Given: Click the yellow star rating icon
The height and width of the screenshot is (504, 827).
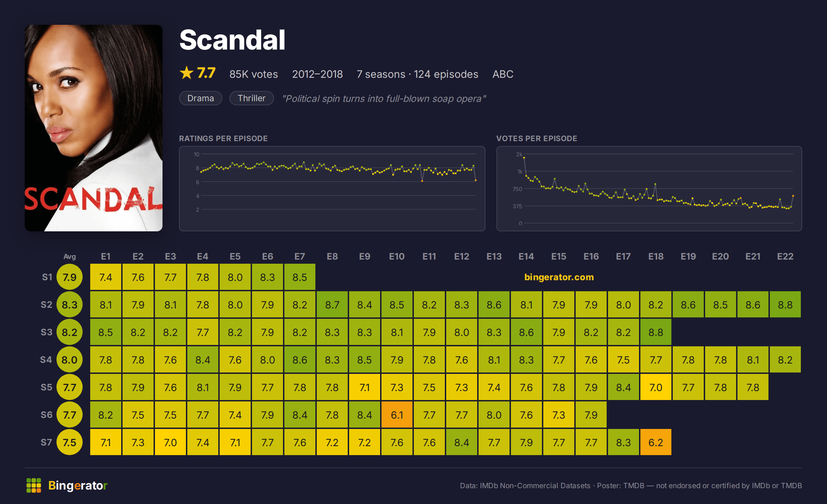Looking at the screenshot, I should [x=187, y=73].
